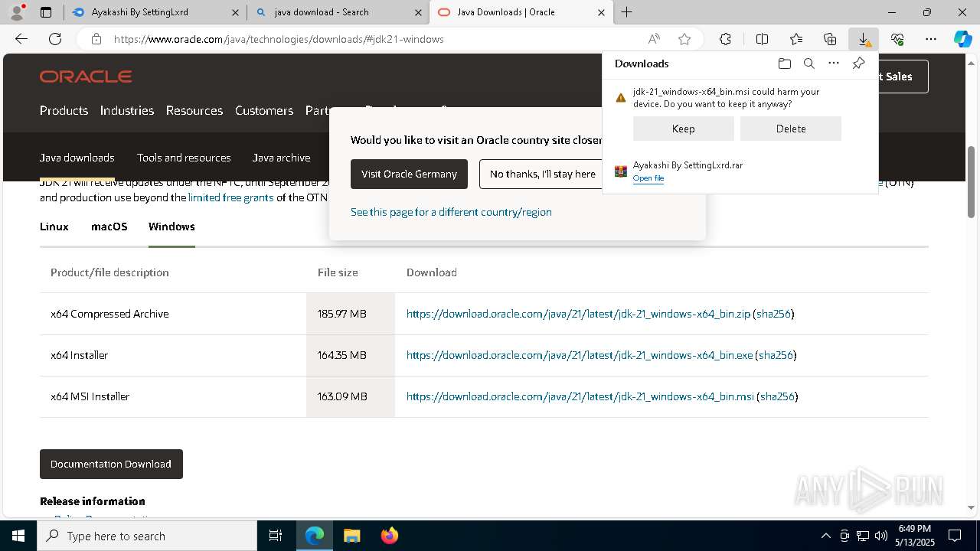Open a new browser tab
The height and width of the screenshot is (551, 980).
626,12
